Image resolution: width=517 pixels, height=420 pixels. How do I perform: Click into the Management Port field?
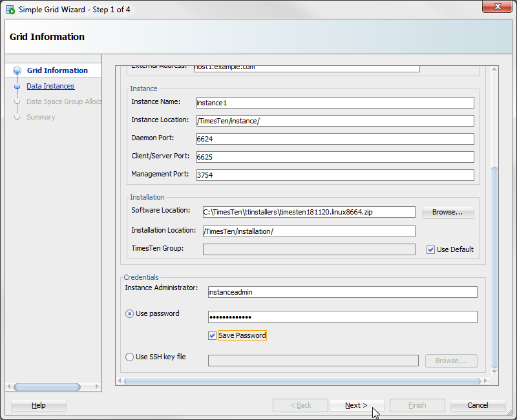point(335,175)
